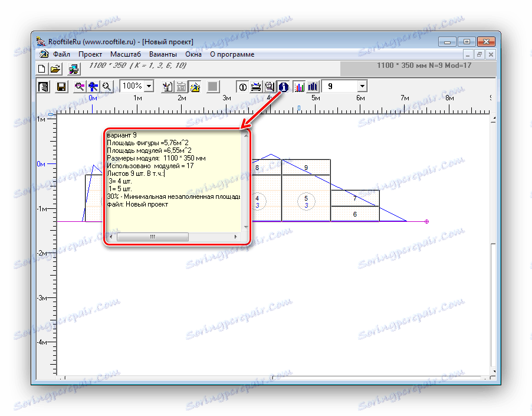Click the info panel scroll-left arrow
This screenshot has width=532, height=416.
coord(111,237)
